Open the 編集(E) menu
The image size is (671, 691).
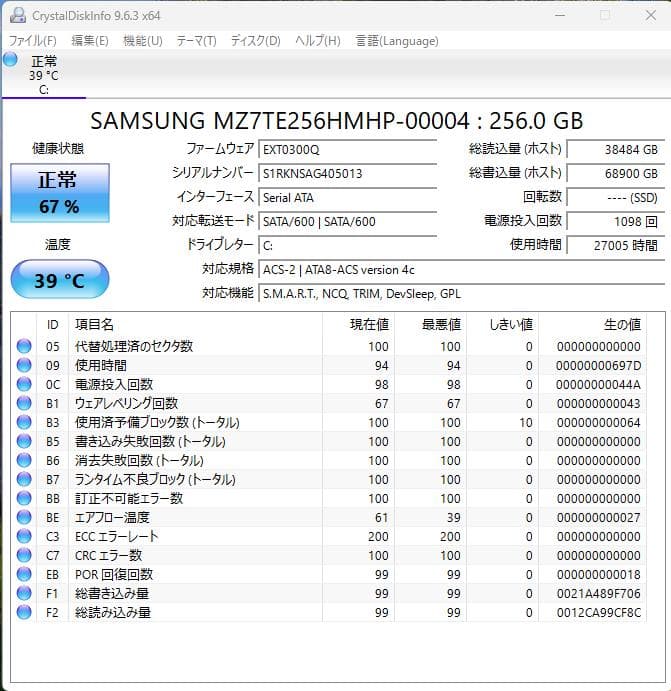90,41
